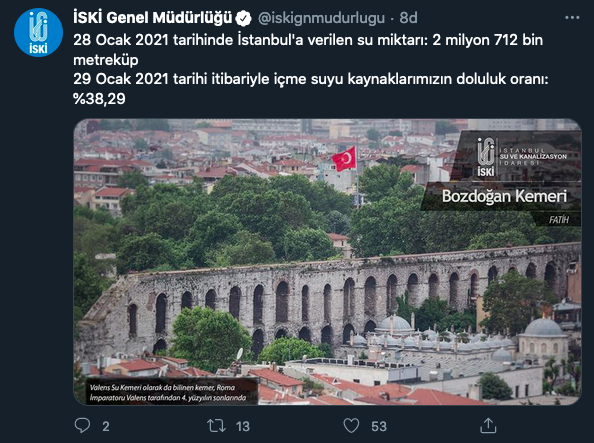View the 13 retweets count

[243, 426]
